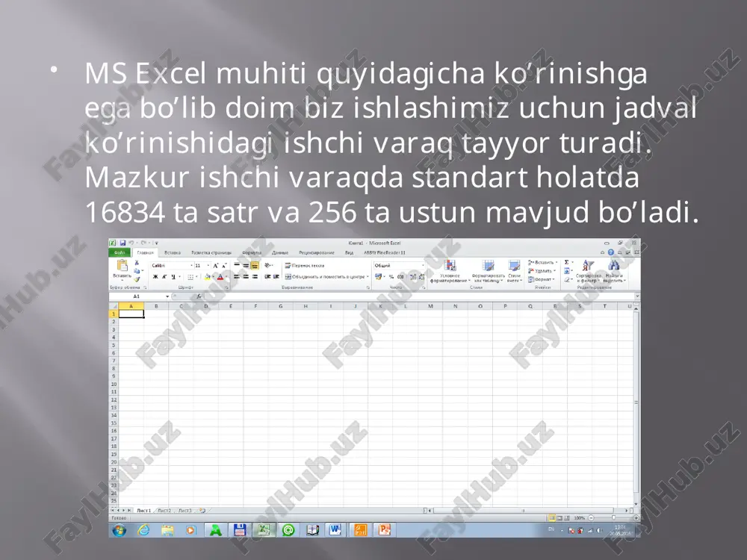Open the Calibri font name dropdown
This screenshot has width=747, height=560.
click(x=191, y=265)
